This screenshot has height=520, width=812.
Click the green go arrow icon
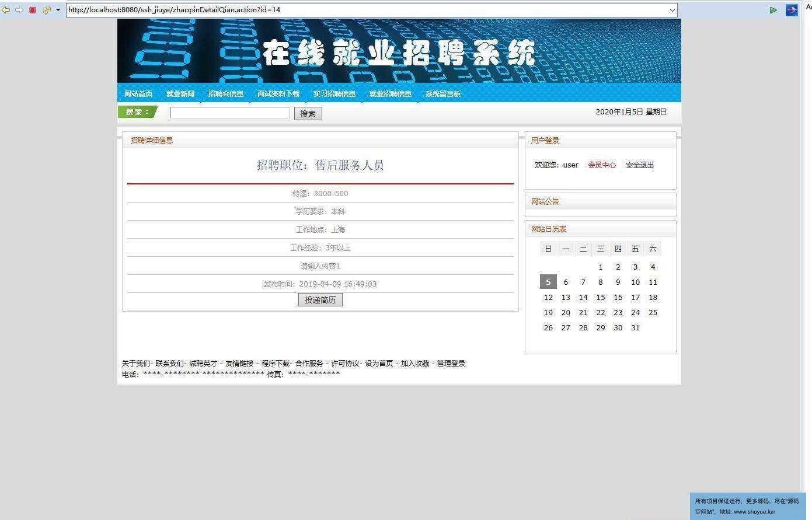(773, 10)
